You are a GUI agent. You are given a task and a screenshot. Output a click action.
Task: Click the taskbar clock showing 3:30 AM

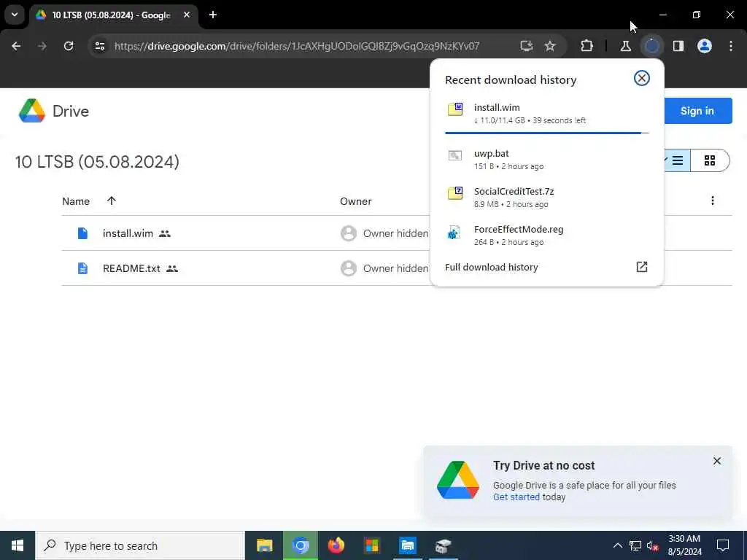(684, 545)
